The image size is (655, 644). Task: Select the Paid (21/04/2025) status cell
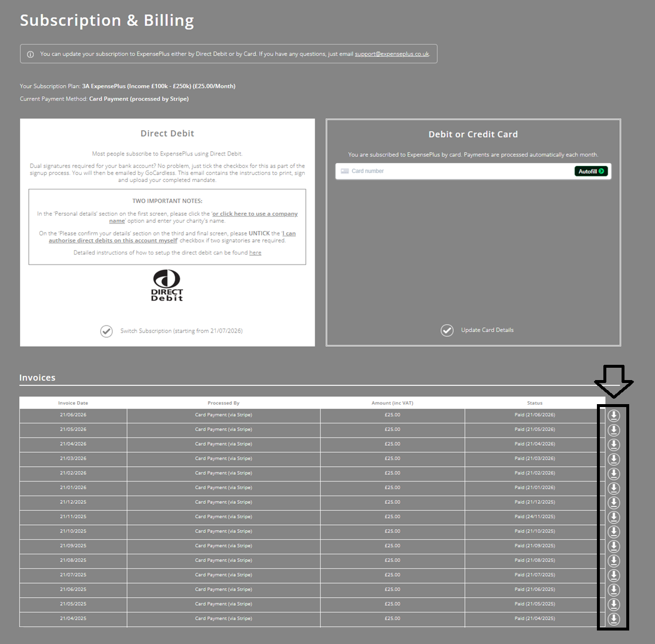click(x=535, y=619)
